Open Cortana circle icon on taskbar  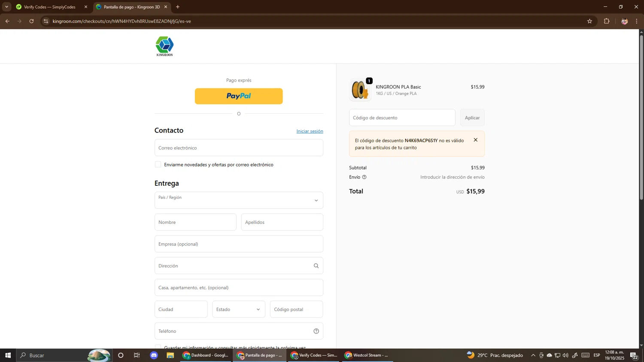(x=121, y=355)
